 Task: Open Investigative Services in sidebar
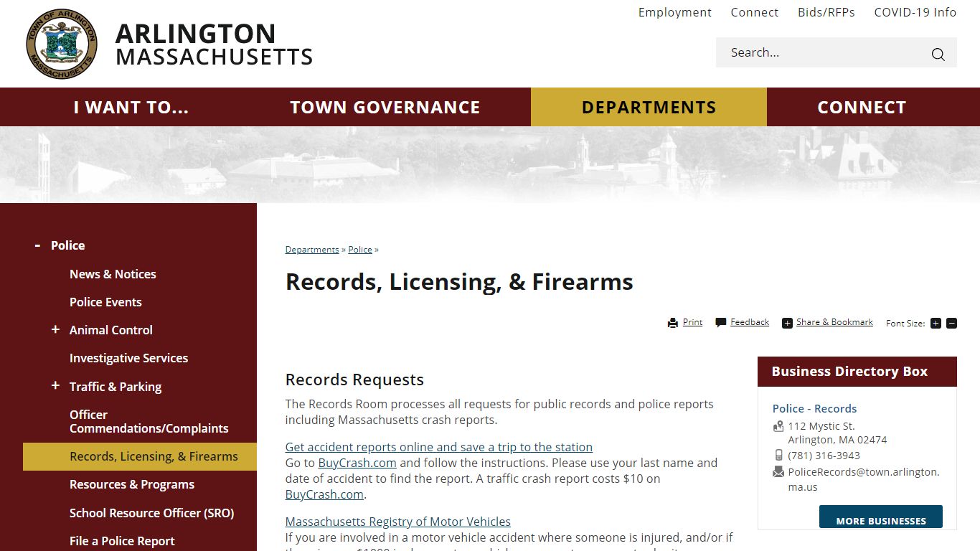[128, 358]
